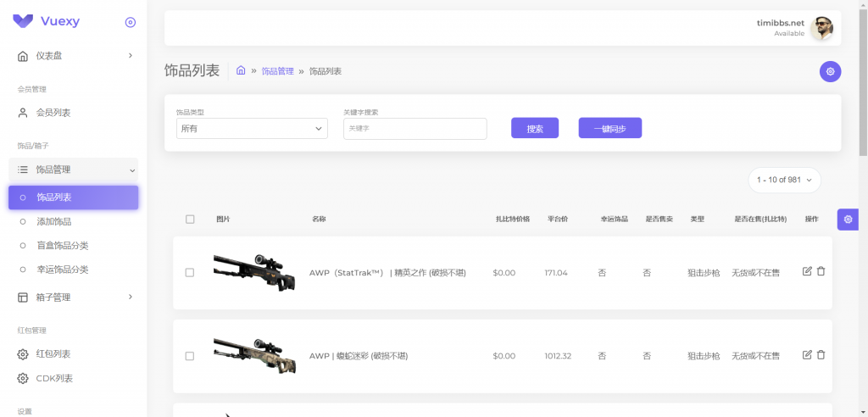
Task: Select the circle bullet beside 添加饰品
Action: (23, 222)
